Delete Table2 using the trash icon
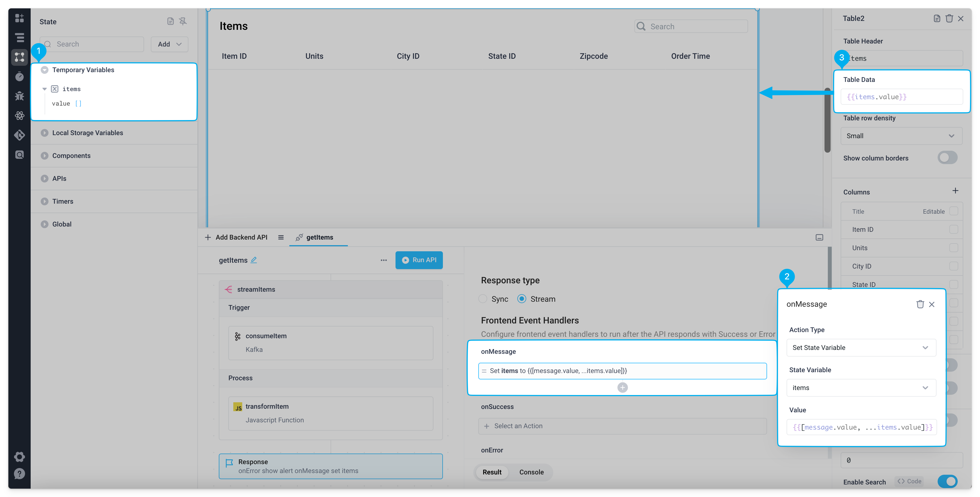Viewport: 980px width, 497px height. coord(949,18)
